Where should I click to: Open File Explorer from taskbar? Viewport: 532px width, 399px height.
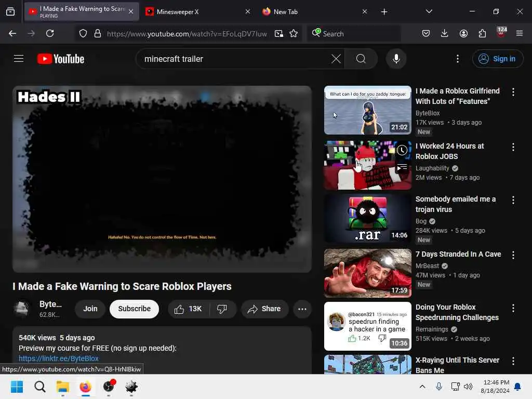pos(63,387)
